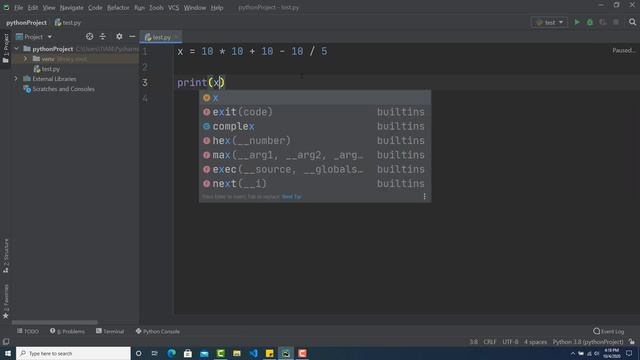Open the Edit menu
The width and height of the screenshot is (640, 360).
(x=33, y=7)
